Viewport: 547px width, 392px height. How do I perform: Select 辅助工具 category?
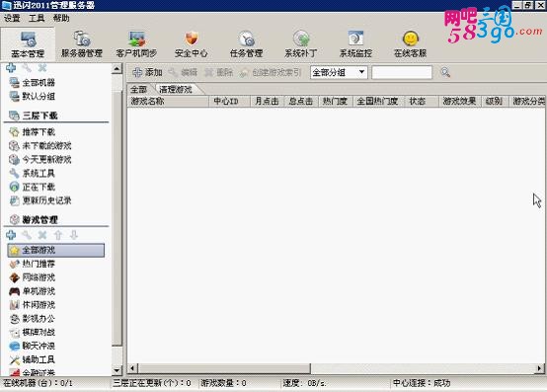click(33, 359)
